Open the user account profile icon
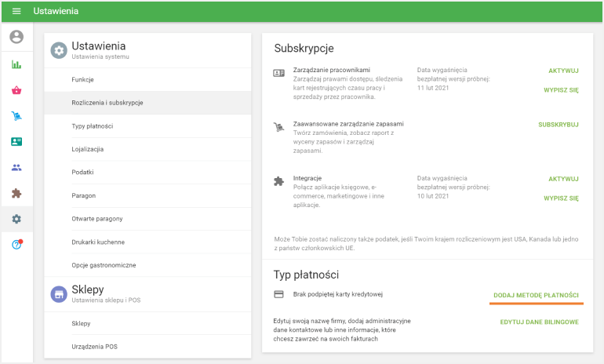 (x=16, y=37)
